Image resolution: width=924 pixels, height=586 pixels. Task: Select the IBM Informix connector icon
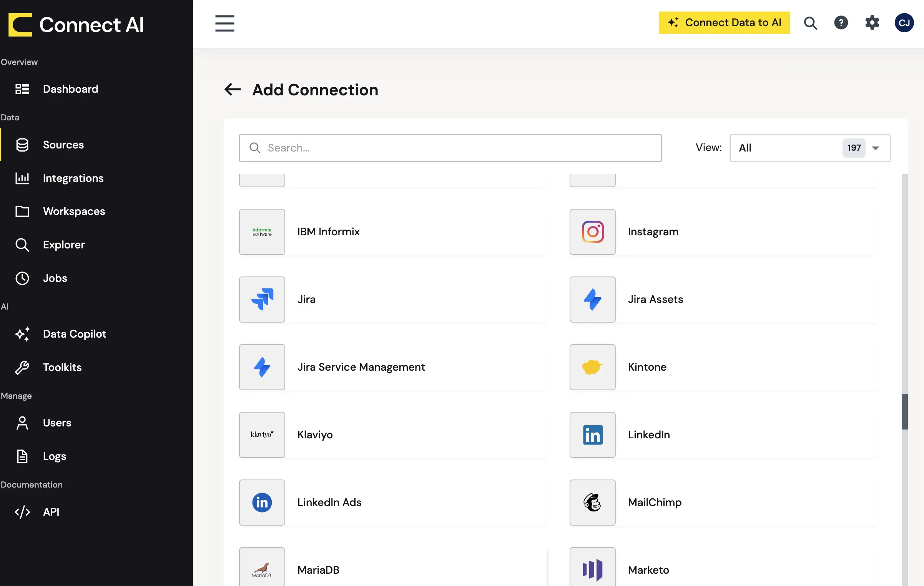tap(262, 232)
